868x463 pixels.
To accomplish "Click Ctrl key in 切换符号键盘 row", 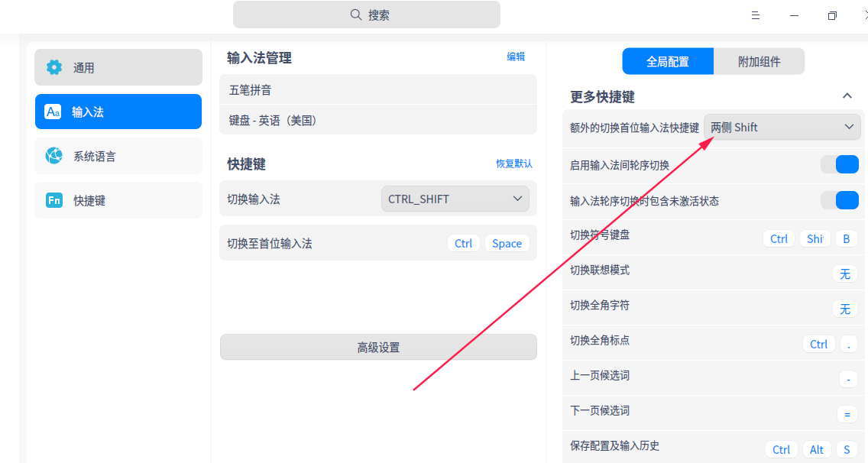I will [779, 238].
